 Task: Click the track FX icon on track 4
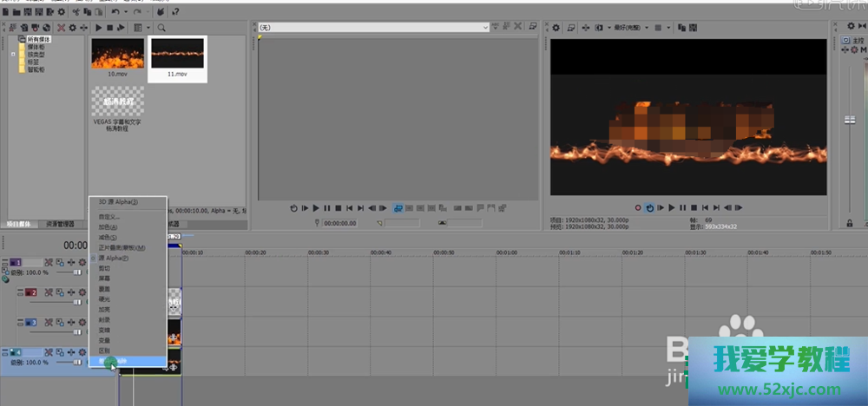(60, 351)
